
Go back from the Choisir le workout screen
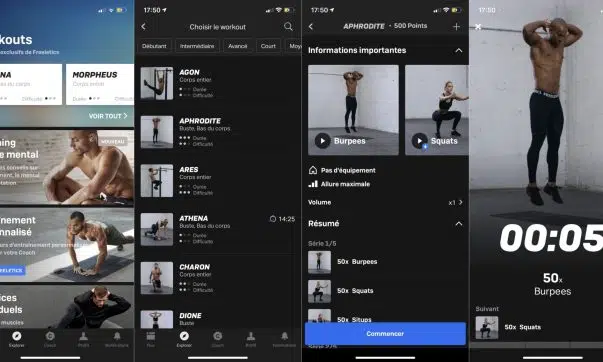coord(143,27)
